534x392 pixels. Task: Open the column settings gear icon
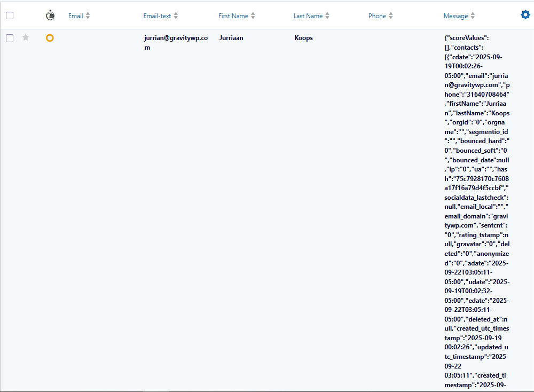point(525,14)
